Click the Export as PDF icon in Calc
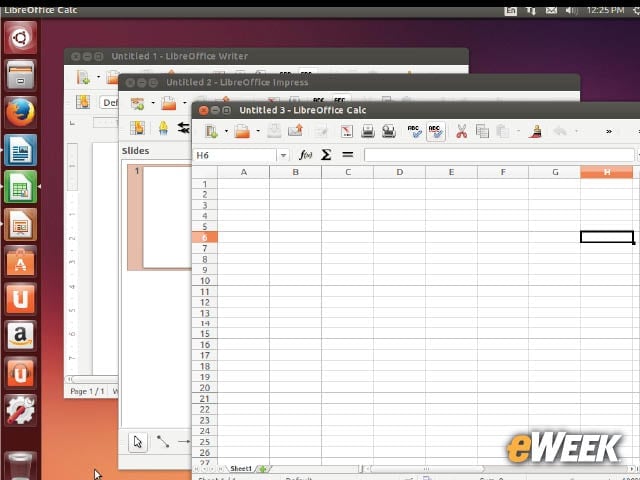Image resolution: width=640 pixels, height=480 pixels. [x=347, y=131]
